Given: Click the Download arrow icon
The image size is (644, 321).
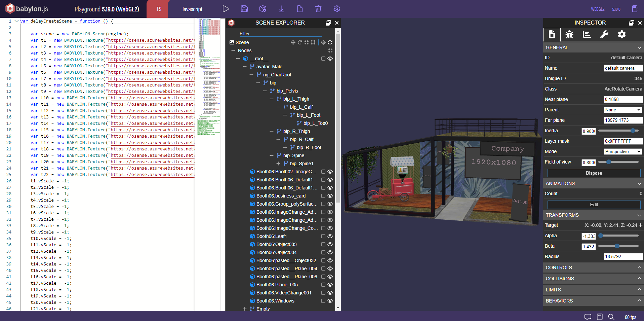Looking at the screenshot, I should click(x=281, y=9).
